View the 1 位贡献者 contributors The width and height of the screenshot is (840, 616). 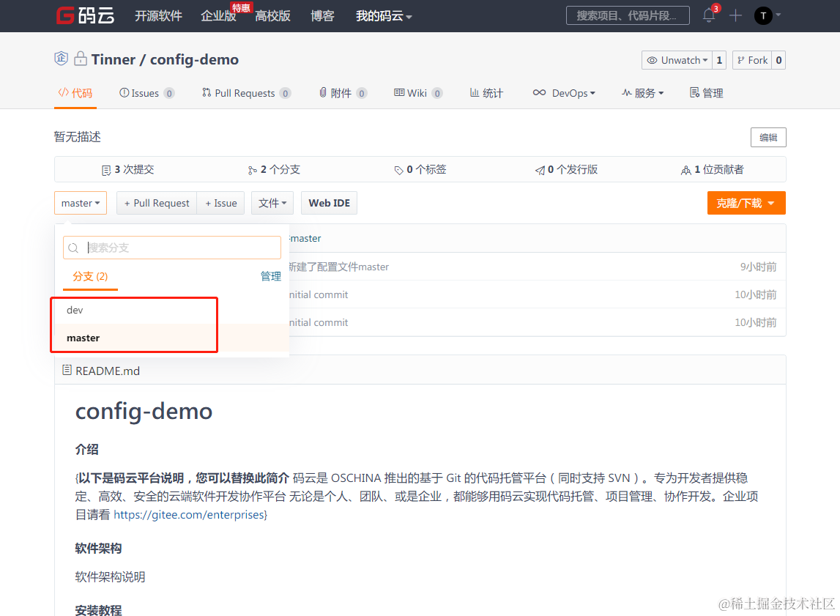tap(712, 169)
